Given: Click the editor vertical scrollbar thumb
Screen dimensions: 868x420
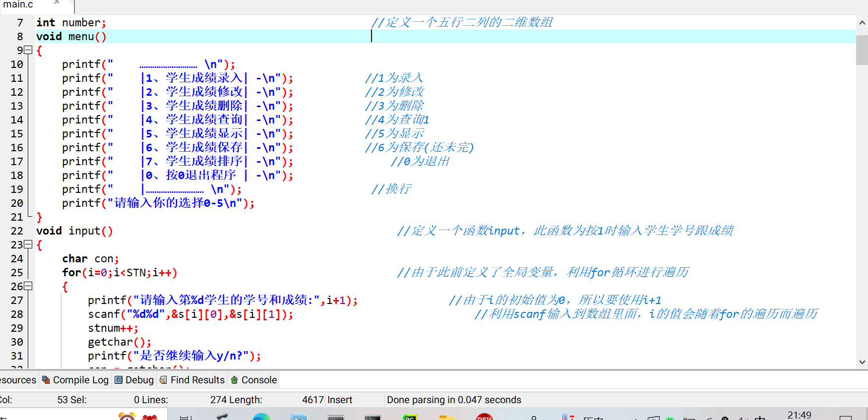Looking at the screenshot, I should (x=862, y=50).
